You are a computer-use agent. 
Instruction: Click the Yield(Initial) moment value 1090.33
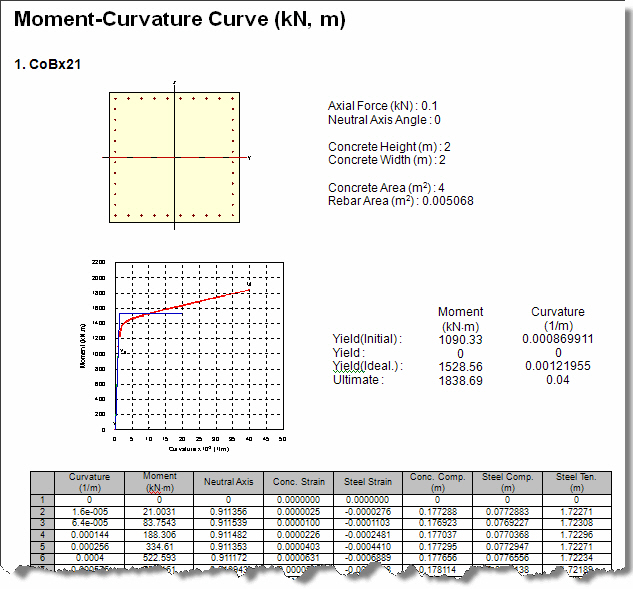pyautogui.click(x=461, y=339)
